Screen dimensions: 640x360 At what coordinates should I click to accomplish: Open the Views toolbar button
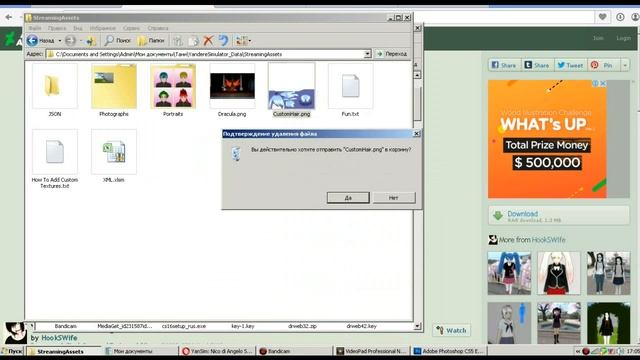[241, 40]
